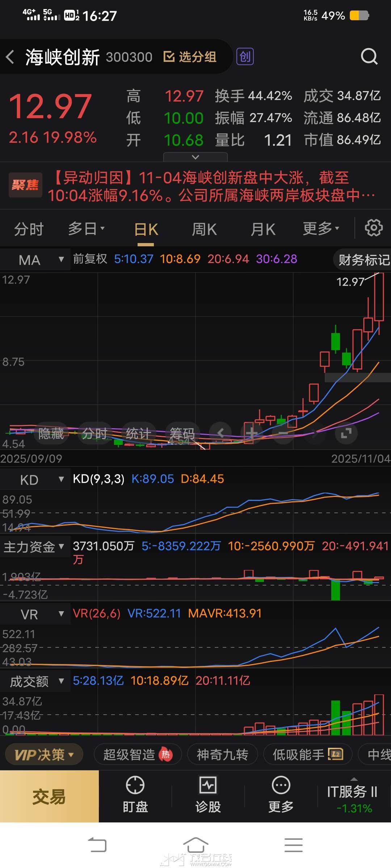Open 诊股 stock diagnosis icon

(208, 796)
